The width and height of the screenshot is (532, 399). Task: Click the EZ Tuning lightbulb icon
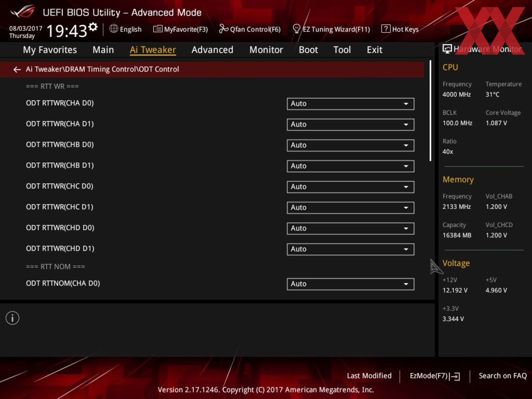[297, 29]
